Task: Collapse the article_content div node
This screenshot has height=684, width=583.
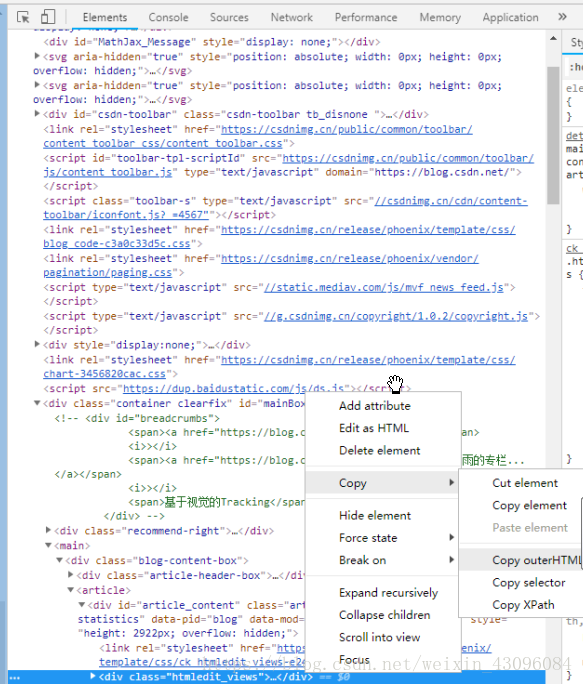Action: (x=82, y=605)
